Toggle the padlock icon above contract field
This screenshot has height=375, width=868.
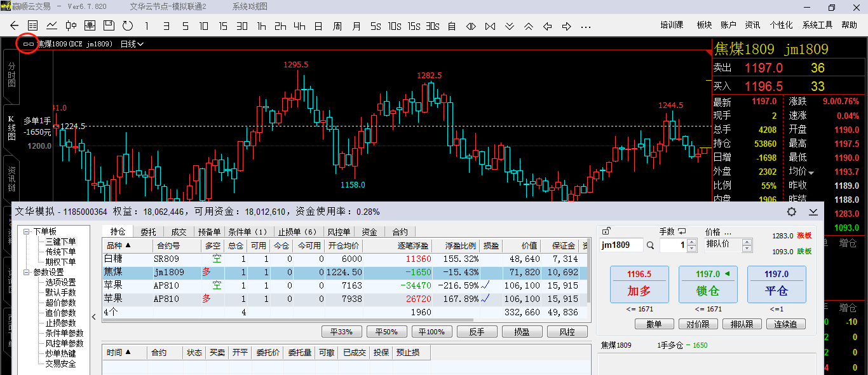(606, 231)
